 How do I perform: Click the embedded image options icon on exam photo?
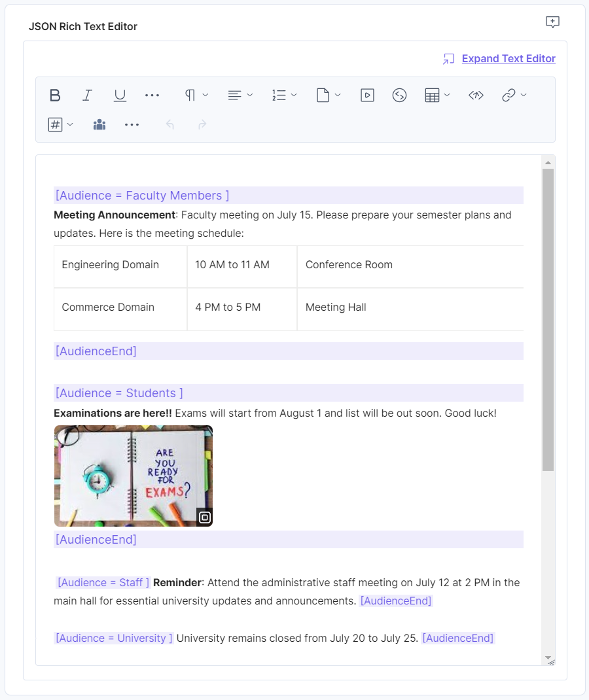[204, 517]
